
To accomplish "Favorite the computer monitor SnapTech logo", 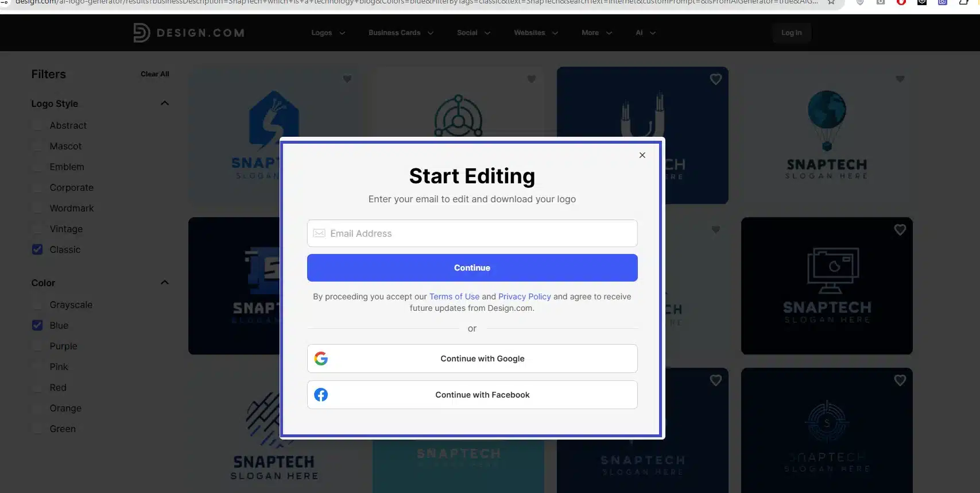I will 900,230.
